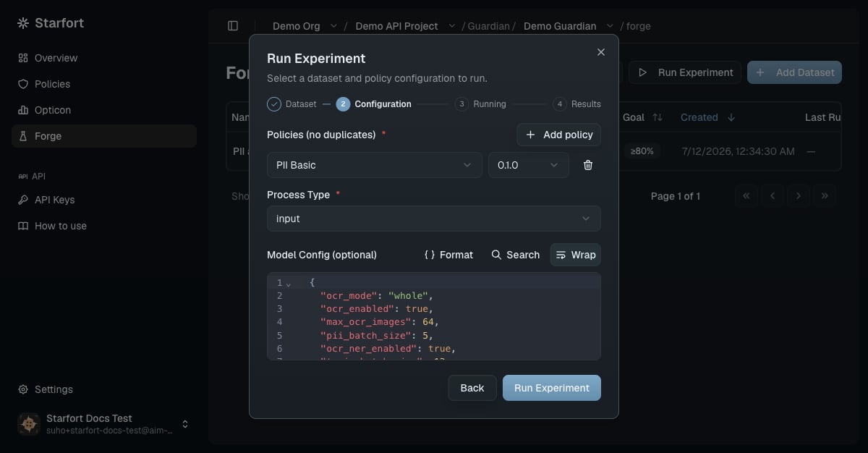Viewport: 868px width, 453px height.
Task: Click the Starfort Docs Test avatar
Action: pyautogui.click(x=29, y=424)
